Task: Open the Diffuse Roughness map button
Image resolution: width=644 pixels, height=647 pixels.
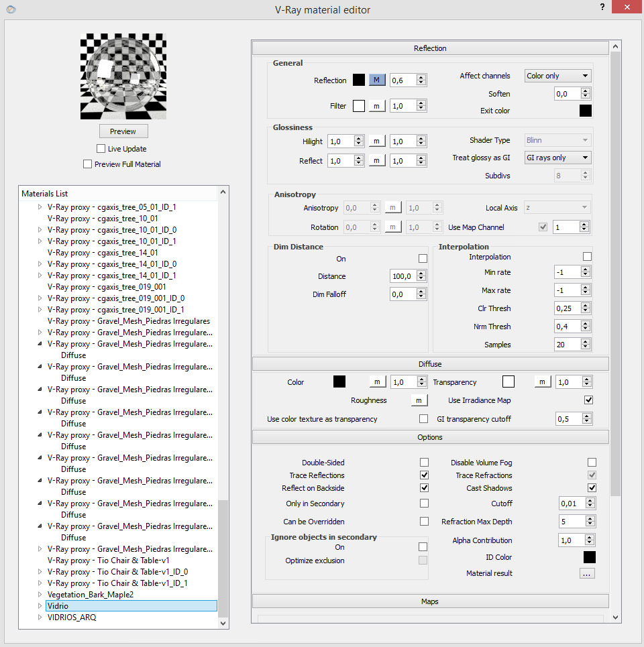Action: click(x=419, y=400)
